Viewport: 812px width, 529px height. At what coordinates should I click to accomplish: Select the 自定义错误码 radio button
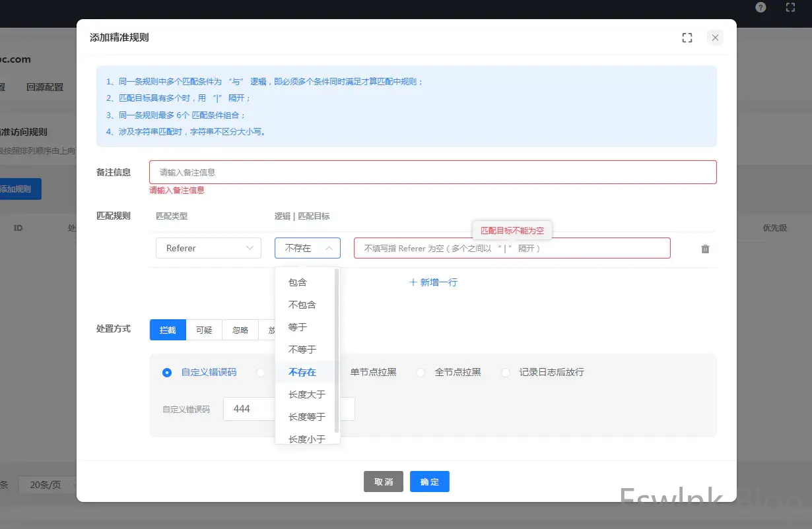pos(167,373)
